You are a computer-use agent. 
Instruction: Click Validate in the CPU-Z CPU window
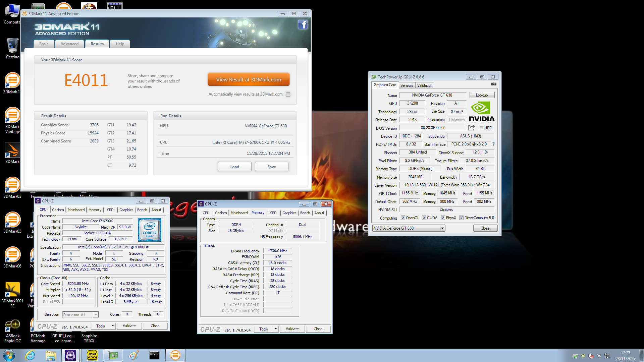pyautogui.click(x=129, y=326)
